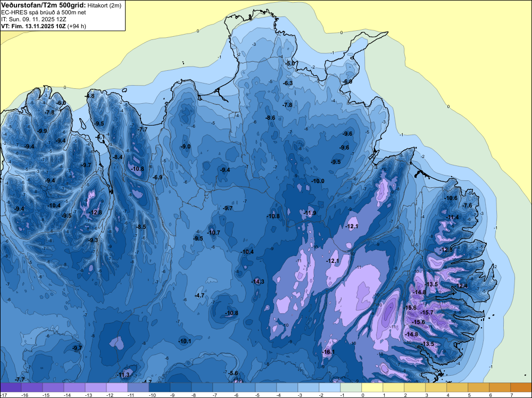Image resolution: width=532 pixels, height=398 pixels.
Task: Click the -8.6 temperature label
Action: click(x=270, y=118)
